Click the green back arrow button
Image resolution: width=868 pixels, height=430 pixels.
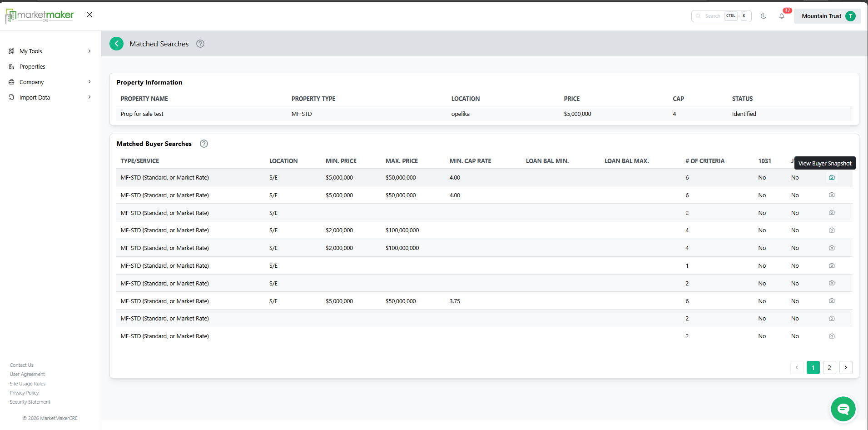coord(116,44)
